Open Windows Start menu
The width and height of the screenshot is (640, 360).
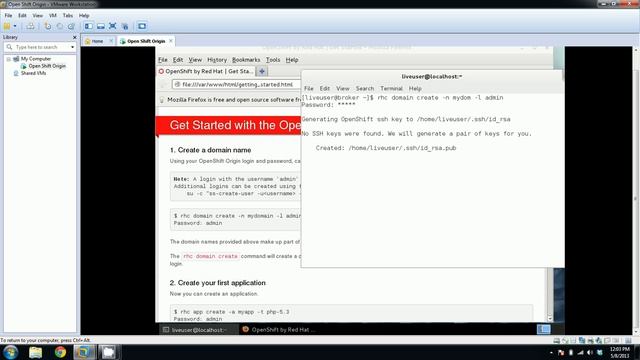[10, 352]
